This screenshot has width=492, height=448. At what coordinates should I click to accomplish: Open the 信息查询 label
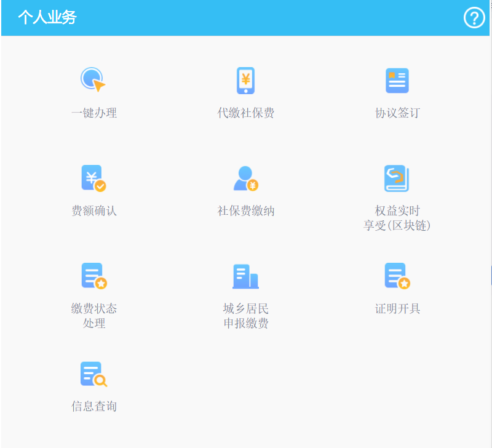pos(94,406)
